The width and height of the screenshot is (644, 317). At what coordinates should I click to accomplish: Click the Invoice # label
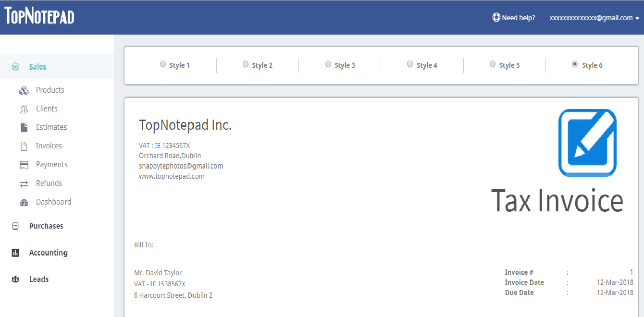click(519, 272)
